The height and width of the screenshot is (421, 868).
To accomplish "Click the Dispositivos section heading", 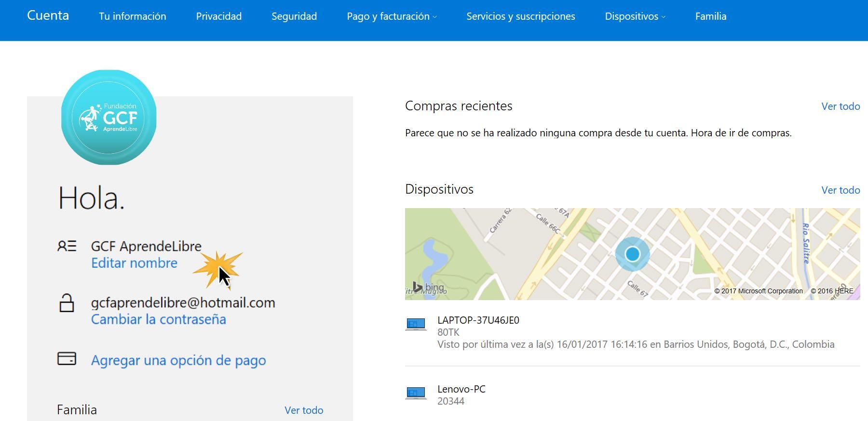I will [x=439, y=189].
